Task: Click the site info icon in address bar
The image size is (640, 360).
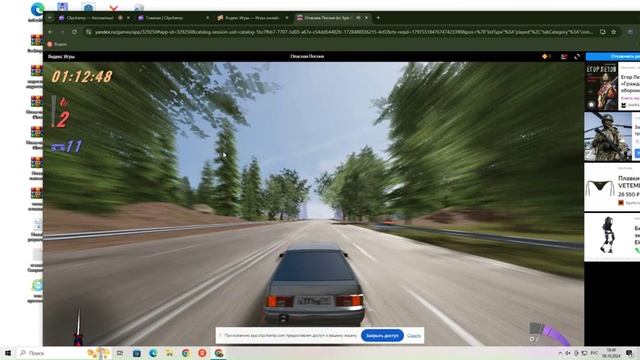Action: point(88,32)
